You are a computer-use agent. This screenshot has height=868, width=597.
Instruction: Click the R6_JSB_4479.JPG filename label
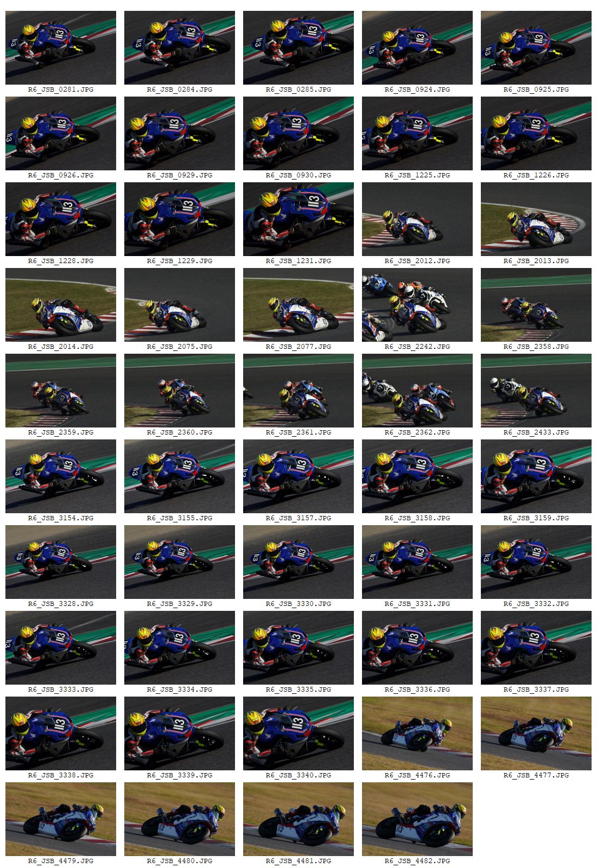point(61,861)
